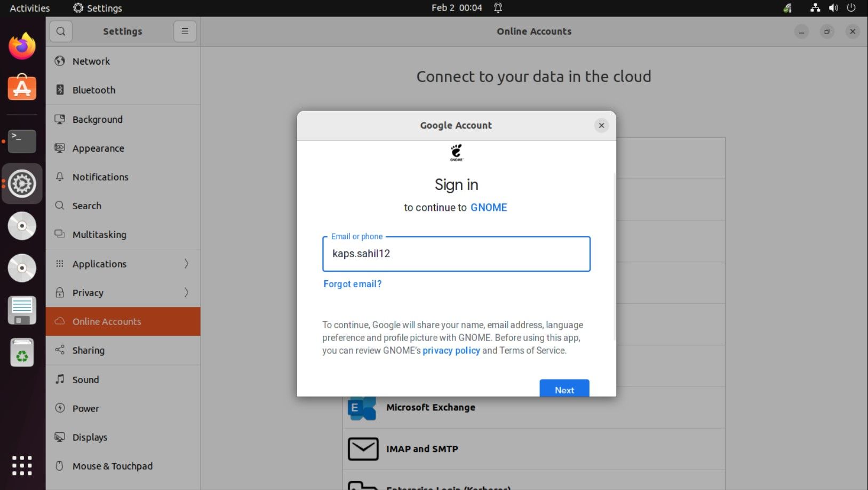Viewport: 868px width, 490px height.
Task: Launch Firefox from the dock
Action: point(22,47)
